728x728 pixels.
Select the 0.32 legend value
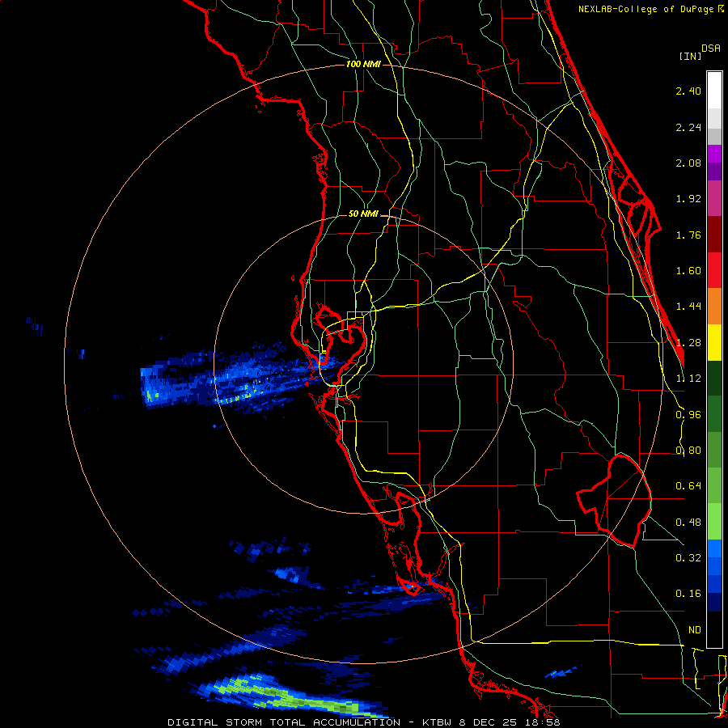click(688, 558)
